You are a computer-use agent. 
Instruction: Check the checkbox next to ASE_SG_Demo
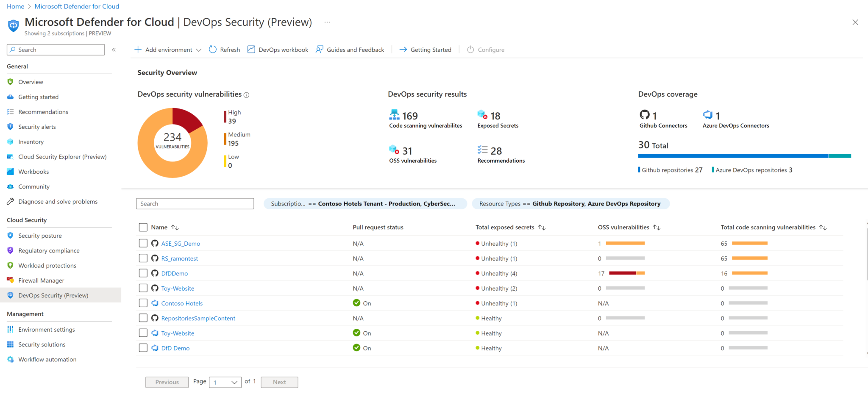click(143, 243)
